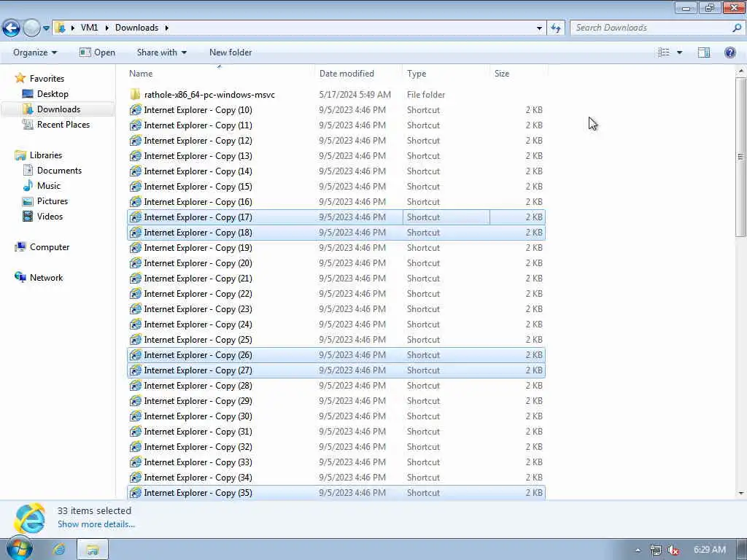The image size is (747, 560).
Task: Click the muted volume tray icon
Action: pyautogui.click(x=673, y=550)
